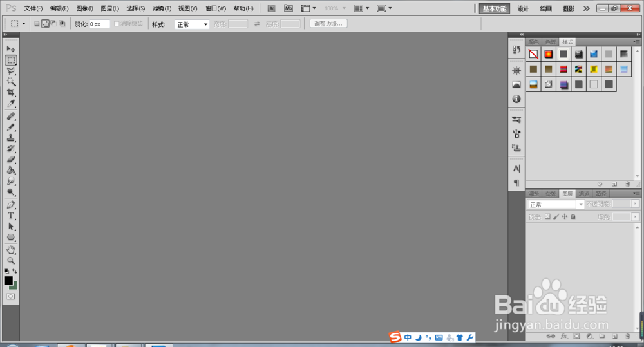644x347 pixels.
Task: Switch to 设计 workspace
Action: pyautogui.click(x=523, y=8)
